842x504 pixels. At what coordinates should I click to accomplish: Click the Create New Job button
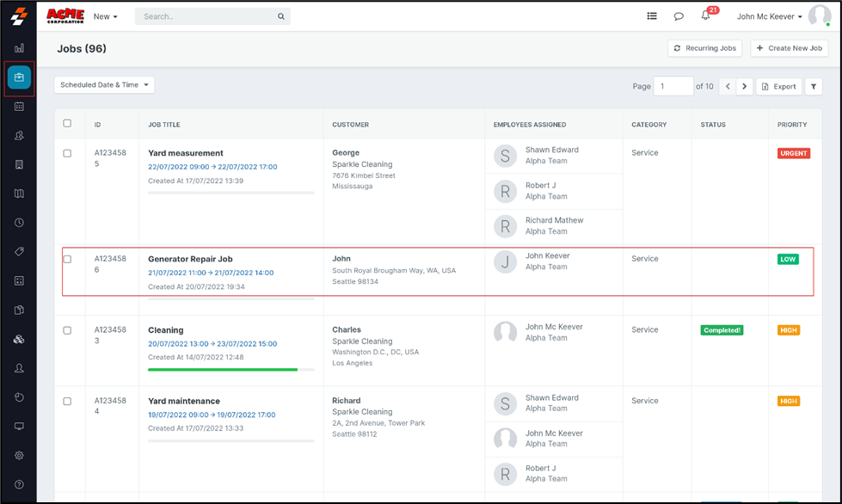(789, 48)
